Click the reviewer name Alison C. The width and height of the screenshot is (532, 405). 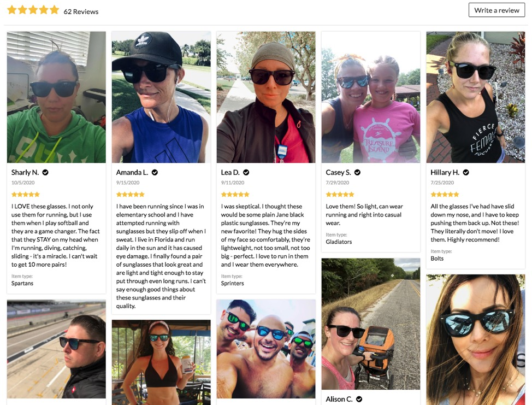click(339, 399)
